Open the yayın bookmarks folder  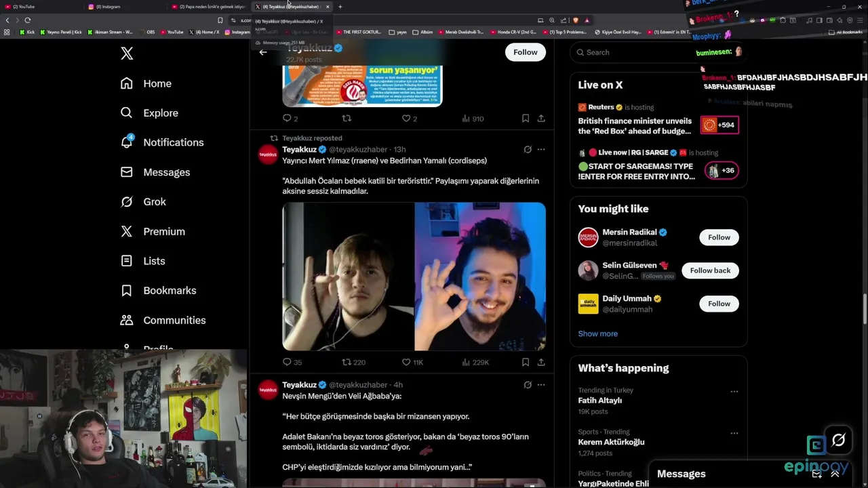click(397, 32)
